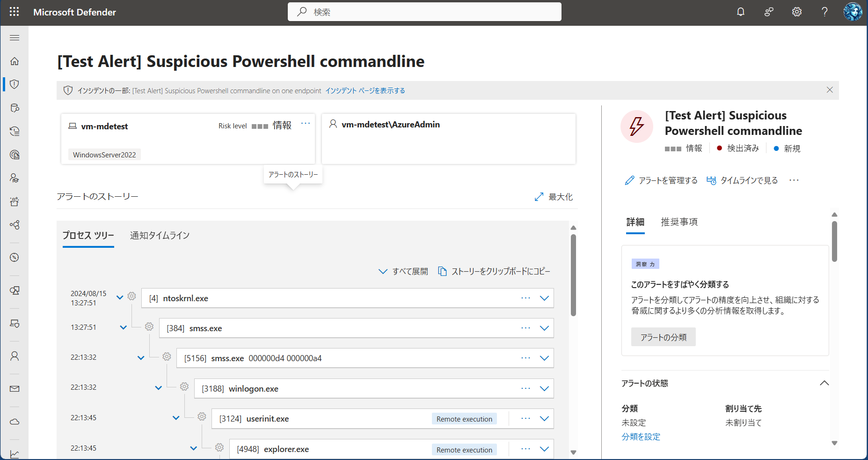Click the search box at top
Viewport: 868px width, 460px height.
click(424, 12)
